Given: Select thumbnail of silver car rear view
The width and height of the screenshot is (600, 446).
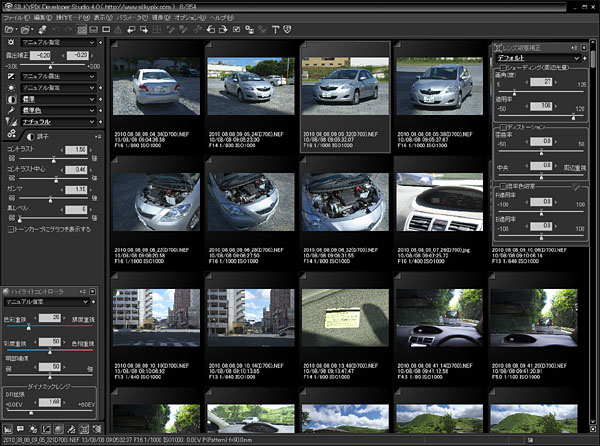Looking at the screenshot, I should 156,86.
